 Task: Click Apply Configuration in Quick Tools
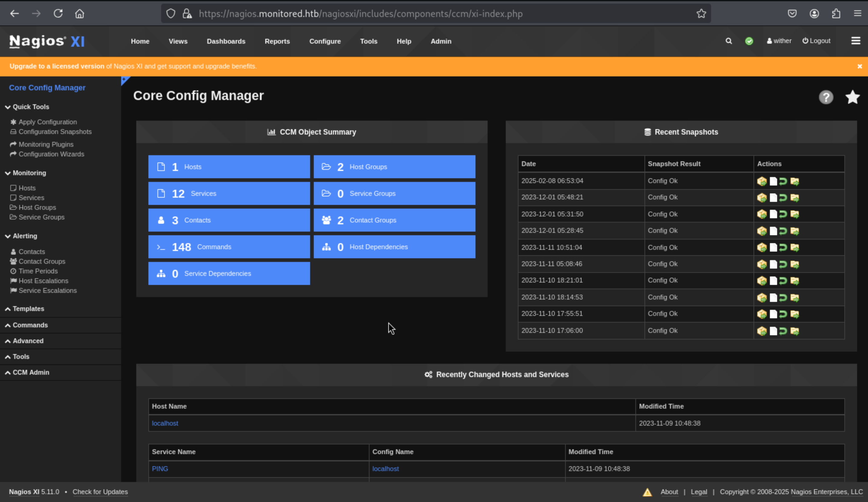[x=48, y=122]
